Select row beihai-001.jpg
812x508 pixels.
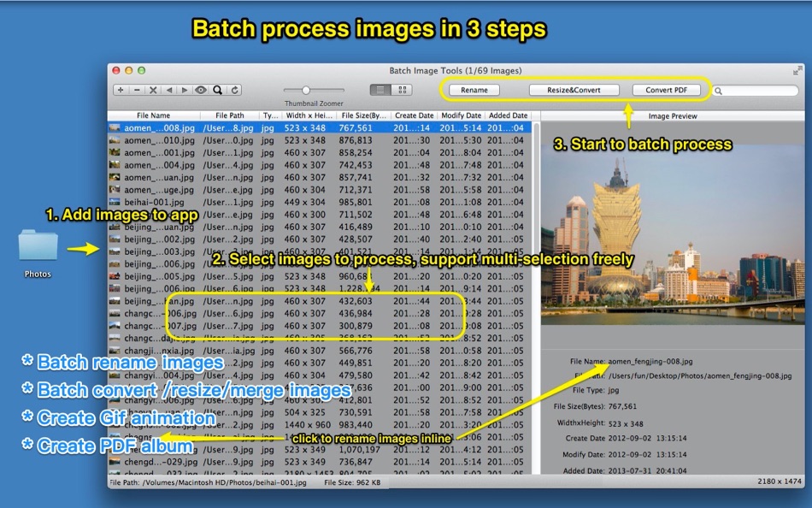(320, 202)
